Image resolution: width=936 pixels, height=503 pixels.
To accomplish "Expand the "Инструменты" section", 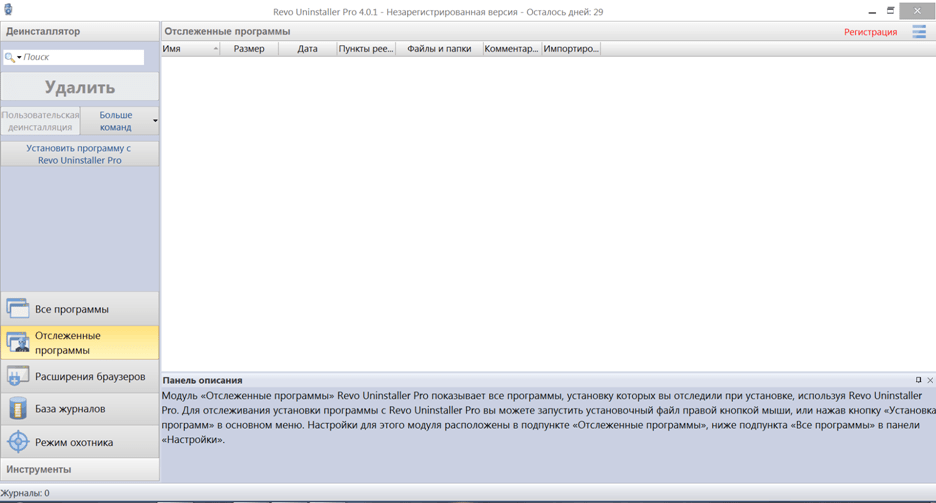I will [x=80, y=469].
